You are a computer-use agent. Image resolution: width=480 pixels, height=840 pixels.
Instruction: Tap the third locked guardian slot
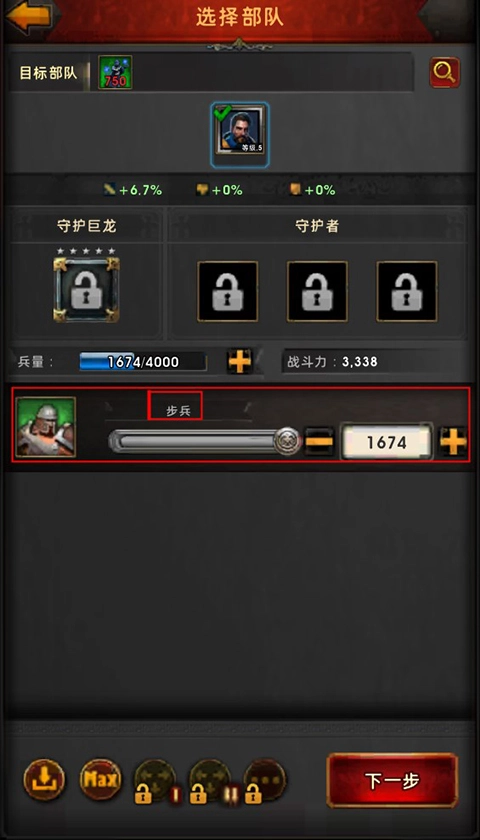coord(407,291)
